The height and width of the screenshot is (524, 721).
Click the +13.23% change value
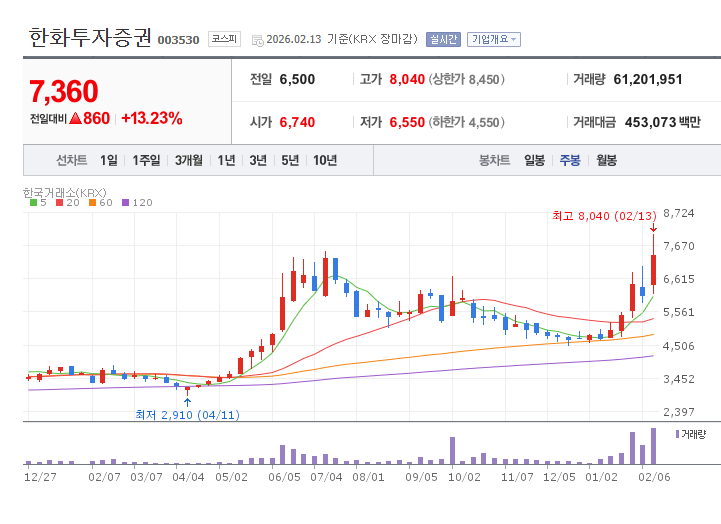(152, 119)
